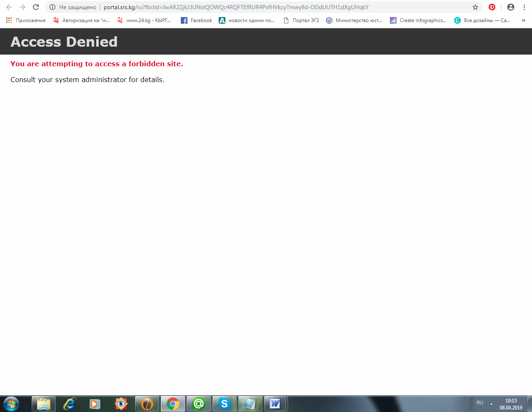Open the Mail.ru Agent taskbar icon

click(199, 404)
